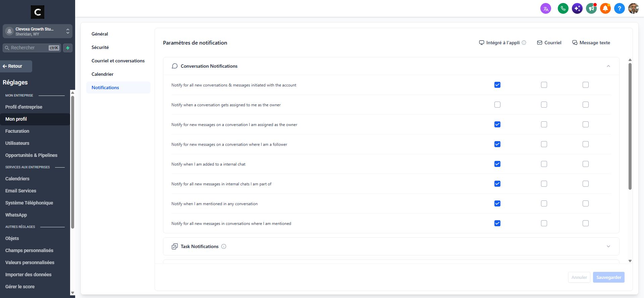Click info icon beside Task Notifications
This screenshot has width=644, height=298.
224,246
